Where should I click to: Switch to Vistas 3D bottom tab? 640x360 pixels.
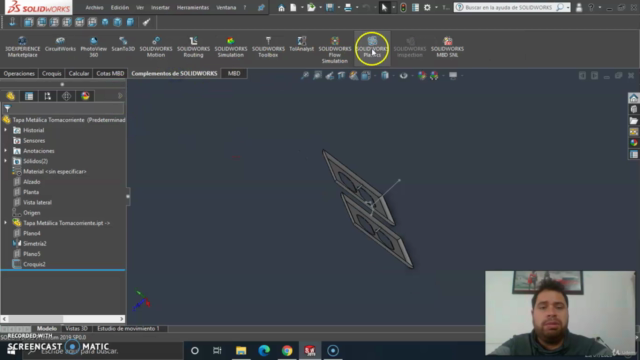click(x=76, y=328)
